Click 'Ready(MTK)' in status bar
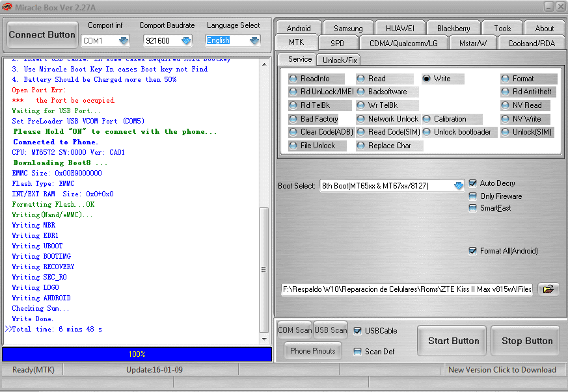 coord(33,369)
